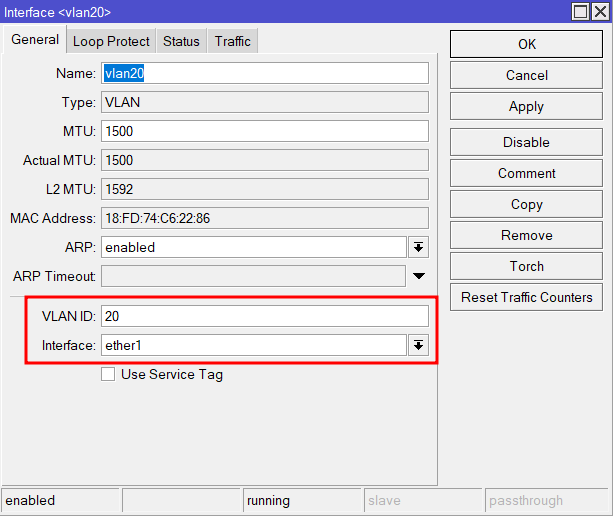Copy the vlan20 interface
This screenshot has width=613, height=516.
coord(526,204)
